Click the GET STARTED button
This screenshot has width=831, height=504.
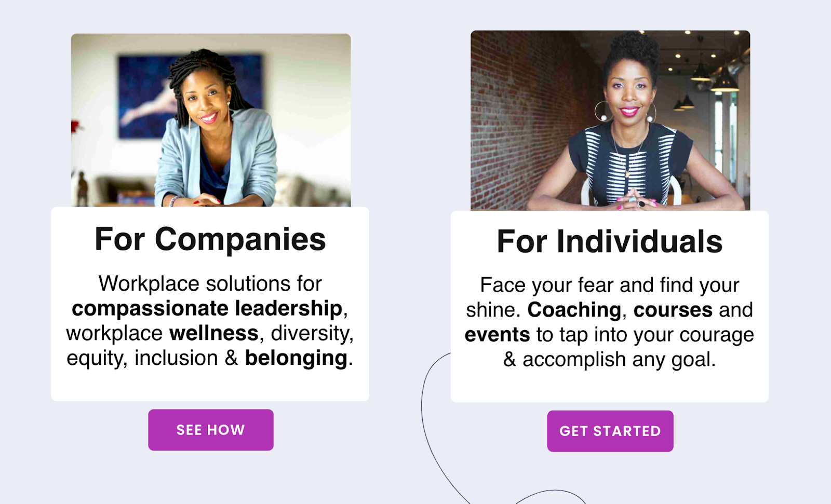point(610,431)
